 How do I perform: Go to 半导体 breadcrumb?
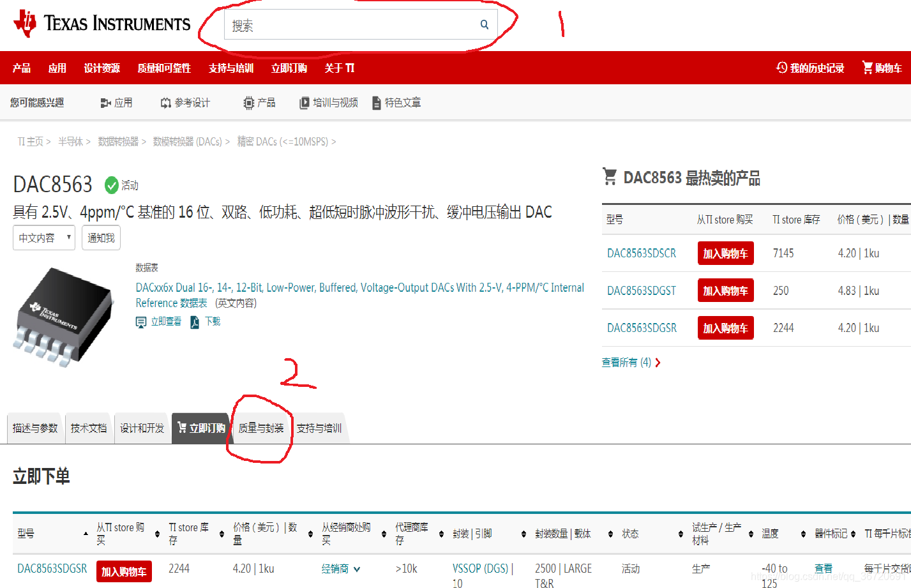(x=70, y=142)
